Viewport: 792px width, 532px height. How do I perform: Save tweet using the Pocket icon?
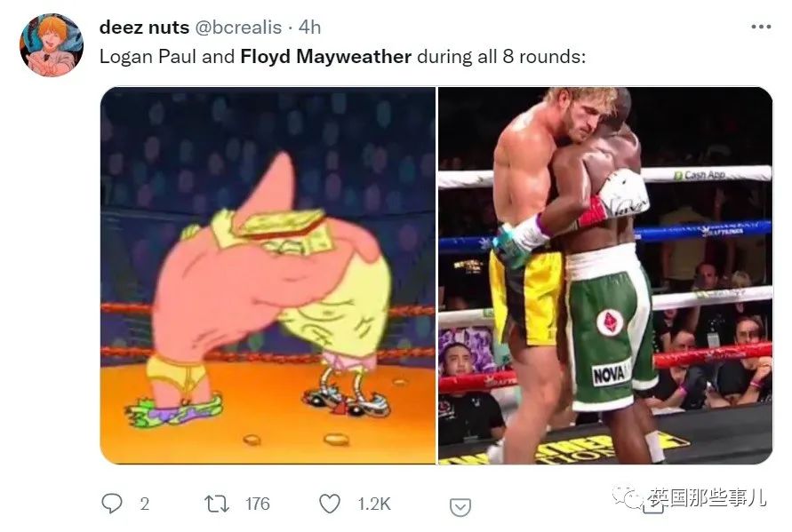460,507
